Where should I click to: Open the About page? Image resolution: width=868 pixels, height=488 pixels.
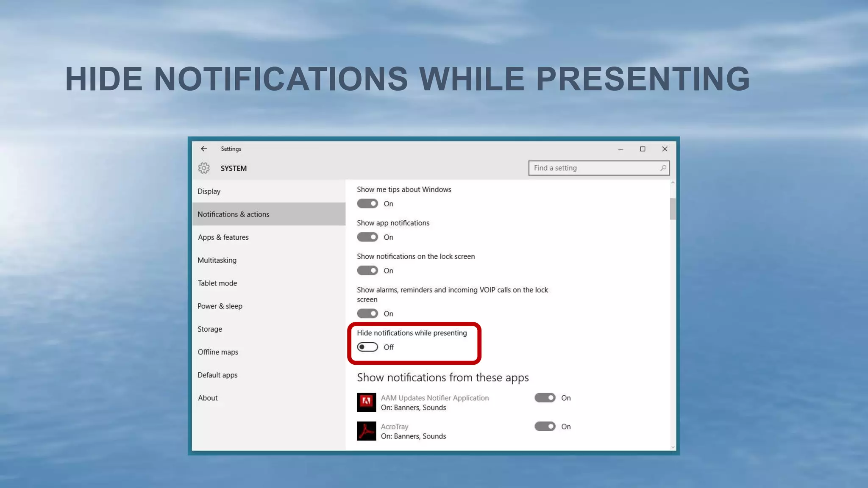(x=269, y=398)
